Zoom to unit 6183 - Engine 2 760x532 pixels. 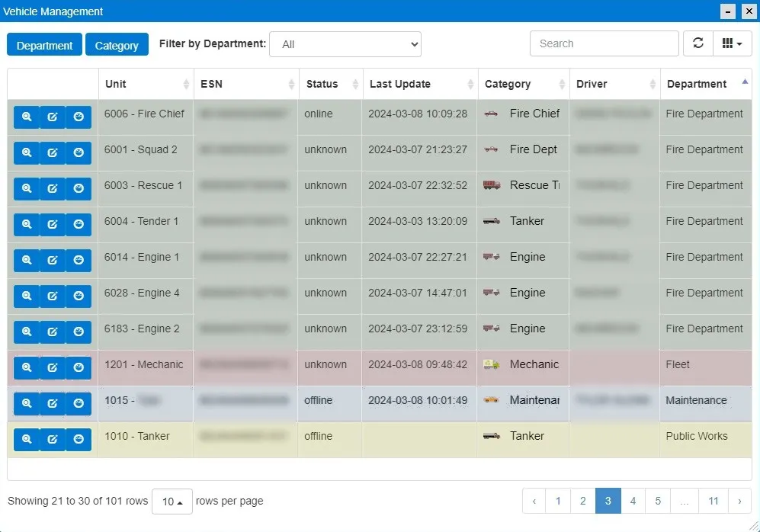[x=27, y=332]
